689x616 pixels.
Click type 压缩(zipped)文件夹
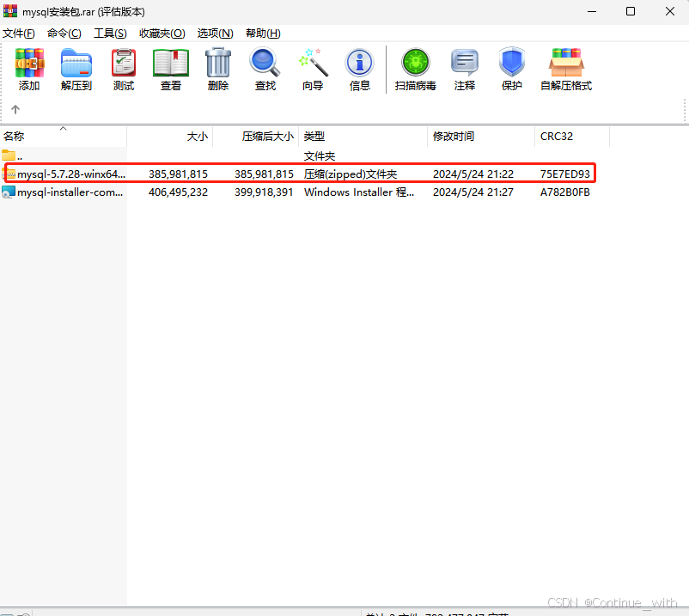351,174
